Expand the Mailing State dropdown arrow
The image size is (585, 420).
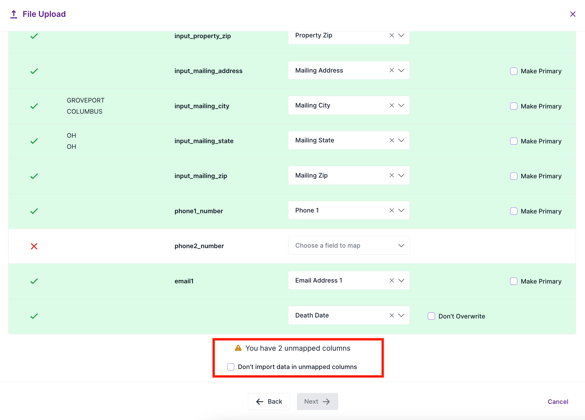(x=401, y=140)
